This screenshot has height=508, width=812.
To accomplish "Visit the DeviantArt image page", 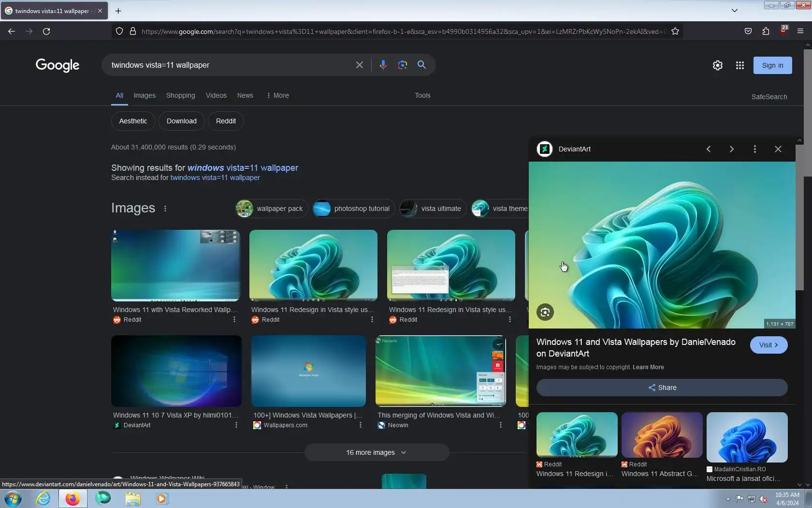I will point(768,345).
